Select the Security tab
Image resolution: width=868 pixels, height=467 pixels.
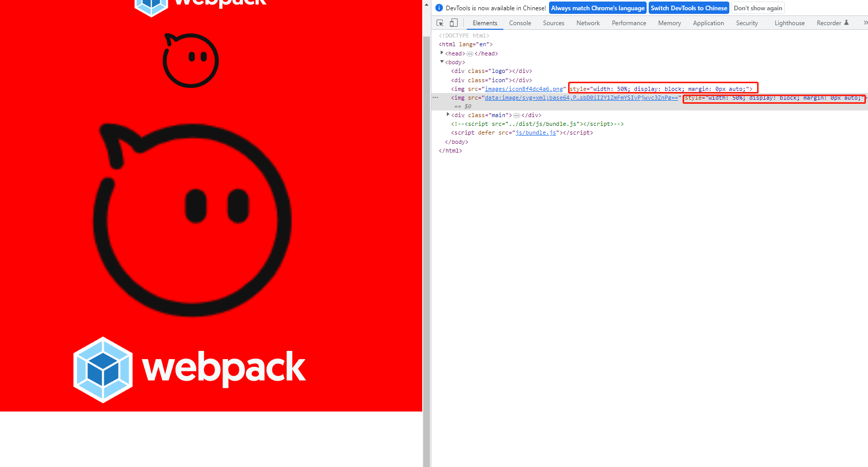tap(747, 23)
